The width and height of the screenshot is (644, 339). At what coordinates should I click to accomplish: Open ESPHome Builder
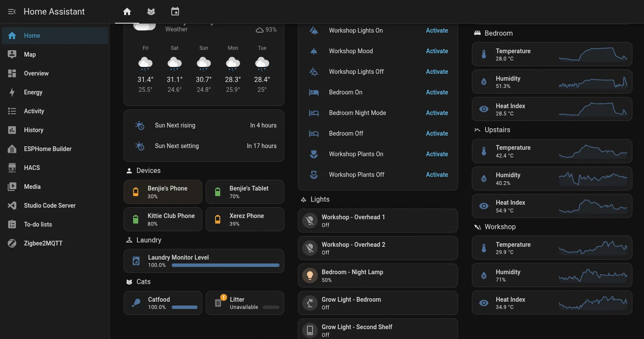pos(55,149)
